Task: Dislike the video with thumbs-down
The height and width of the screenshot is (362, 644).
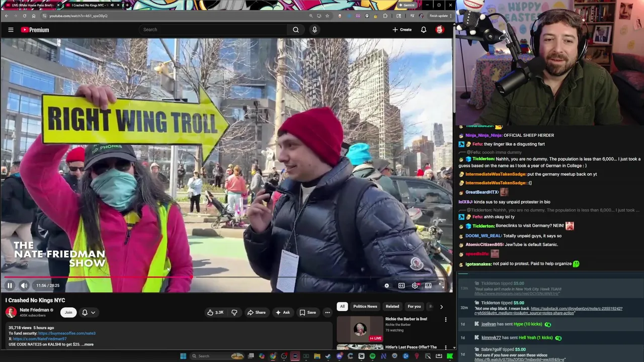Action: pyautogui.click(x=234, y=313)
